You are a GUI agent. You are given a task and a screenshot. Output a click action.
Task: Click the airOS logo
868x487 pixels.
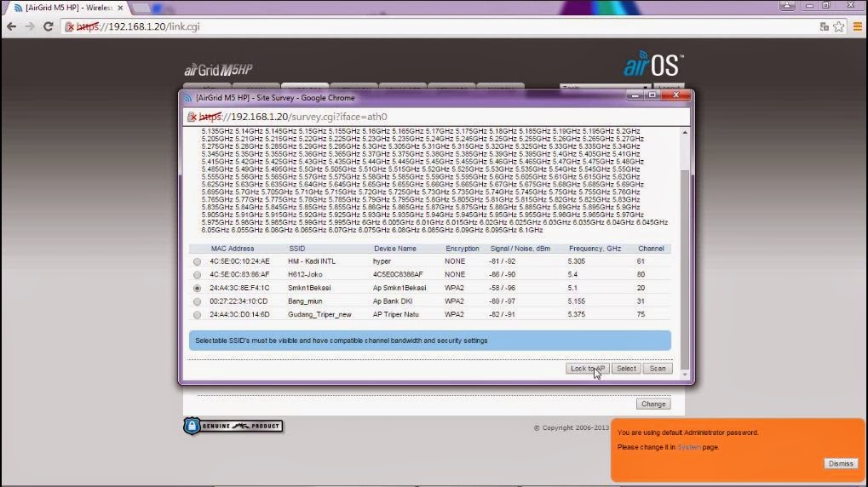click(653, 64)
